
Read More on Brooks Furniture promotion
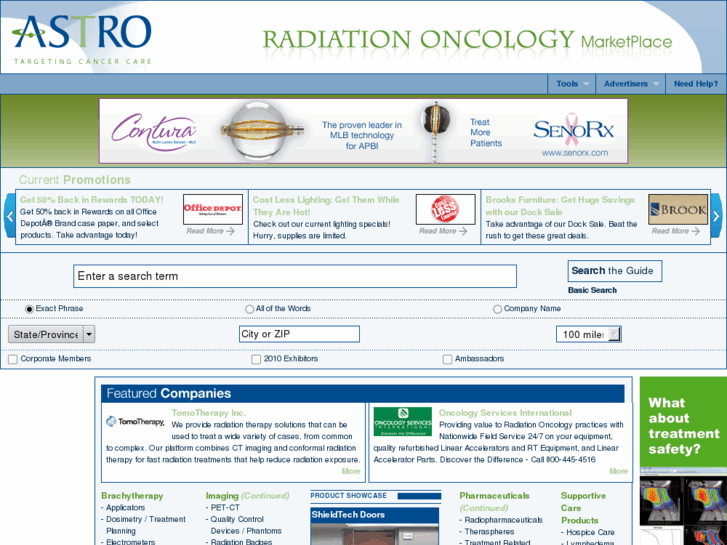pos(676,231)
